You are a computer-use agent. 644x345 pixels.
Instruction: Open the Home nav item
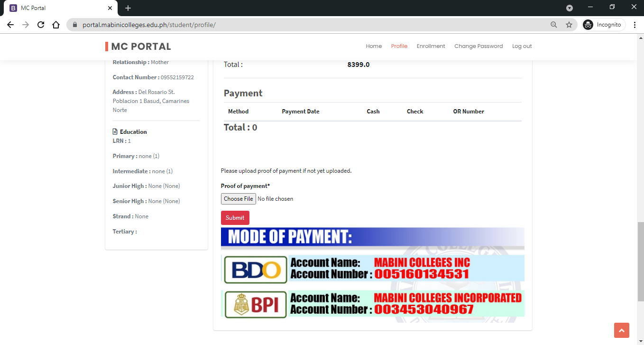(374, 46)
